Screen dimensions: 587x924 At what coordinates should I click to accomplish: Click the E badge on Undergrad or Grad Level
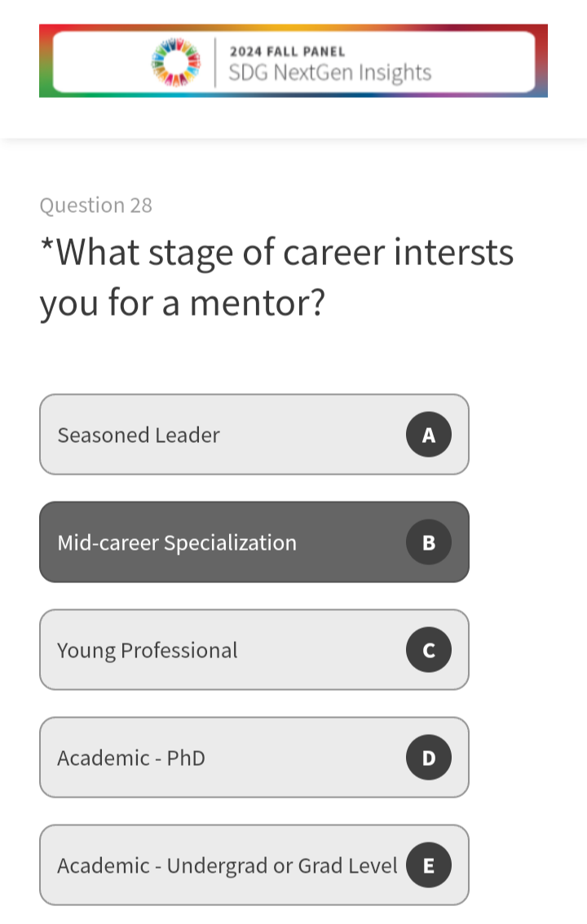click(x=428, y=865)
